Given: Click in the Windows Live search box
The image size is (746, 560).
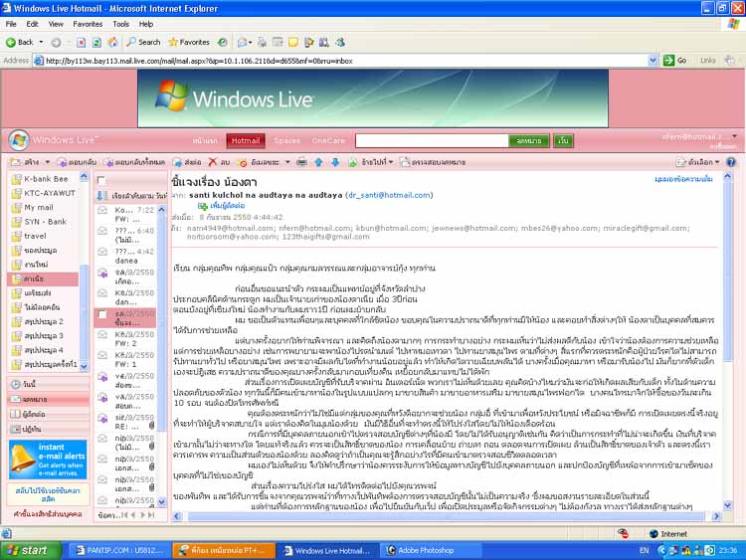Looking at the screenshot, I should pos(432,140).
